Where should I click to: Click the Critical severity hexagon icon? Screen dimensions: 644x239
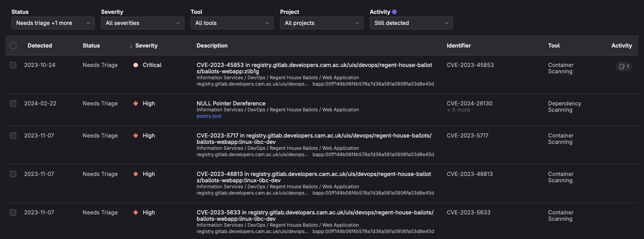(x=136, y=65)
